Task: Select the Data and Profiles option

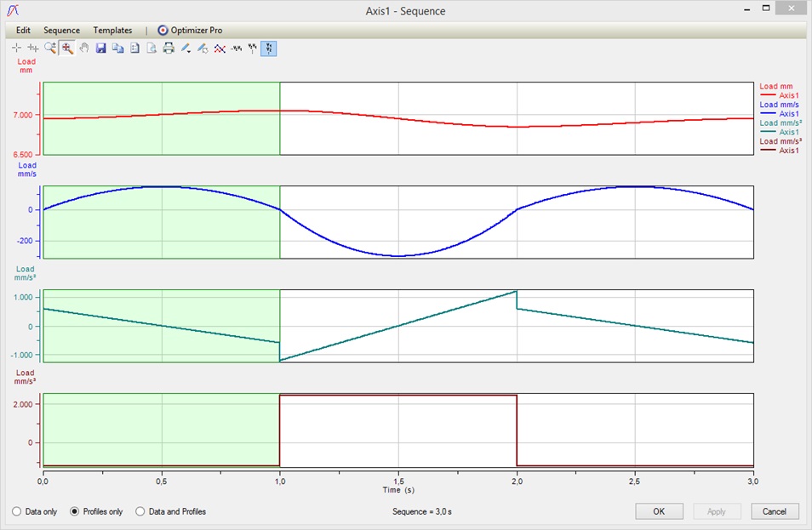Action: pos(140,511)
